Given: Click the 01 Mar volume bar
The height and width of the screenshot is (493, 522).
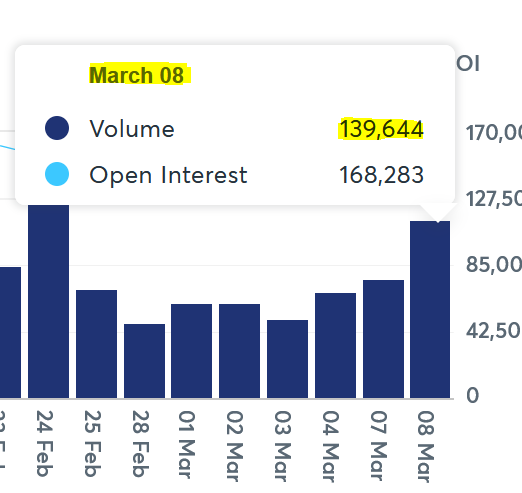Looking at the screenshot, I should pos(191,351).
